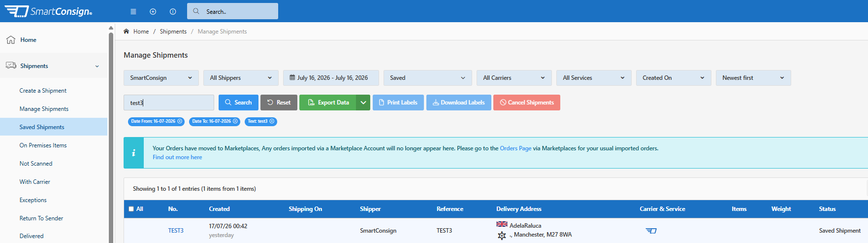Click the Shipping On column header
The height and width of the screenshot is (243, 868).
[305, 209]
